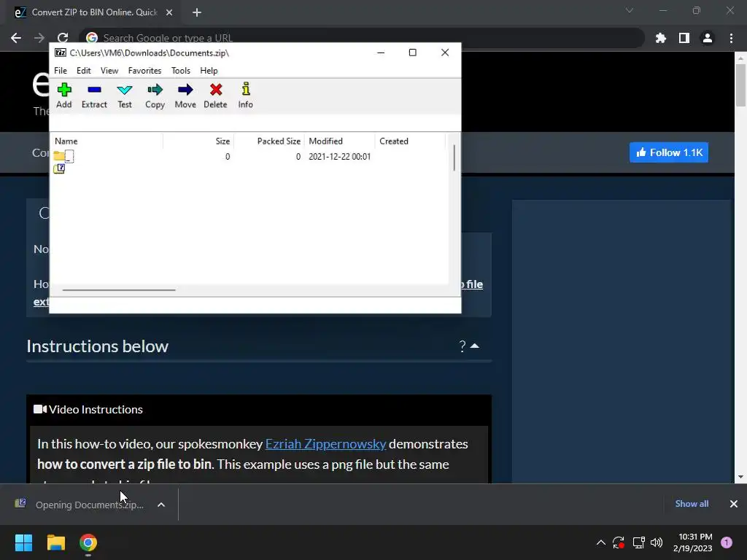Expand the Documents.zip download options arrow
Image resolution: width=747 pixels, height=560 pixels.
tap(161, 505)
